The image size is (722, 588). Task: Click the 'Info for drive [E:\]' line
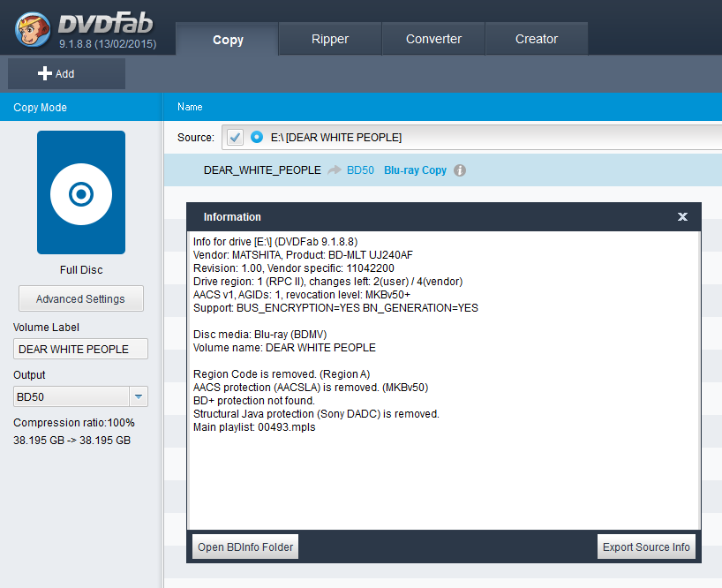275,242
